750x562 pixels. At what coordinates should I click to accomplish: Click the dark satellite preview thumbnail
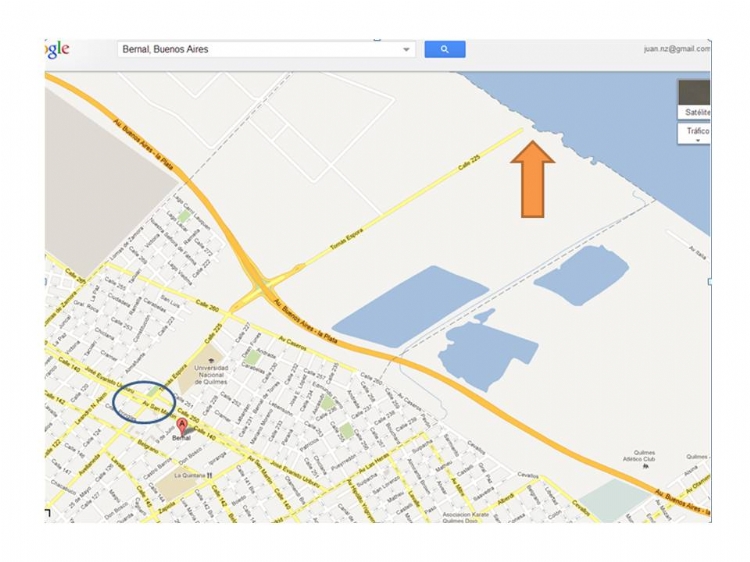694,93
